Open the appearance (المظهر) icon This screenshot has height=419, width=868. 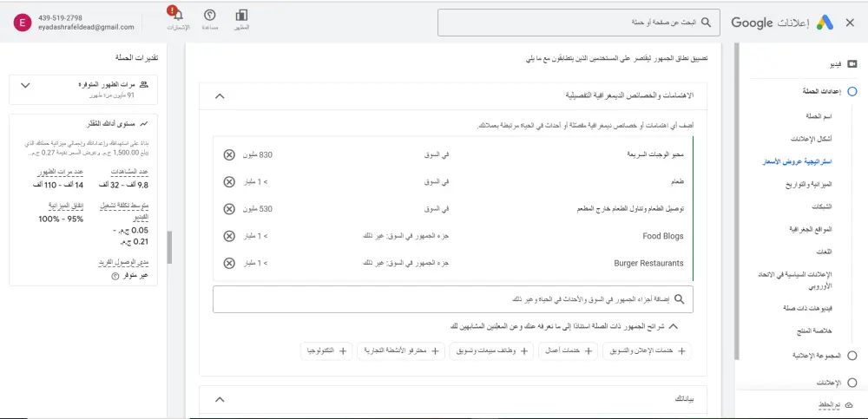(242, 16)
